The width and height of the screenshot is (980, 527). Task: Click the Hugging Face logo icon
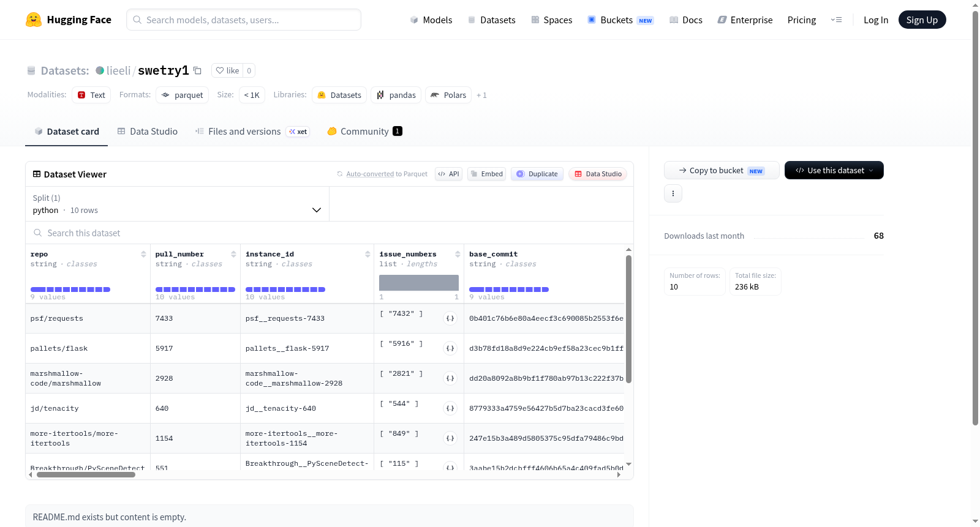click(34, 20)
